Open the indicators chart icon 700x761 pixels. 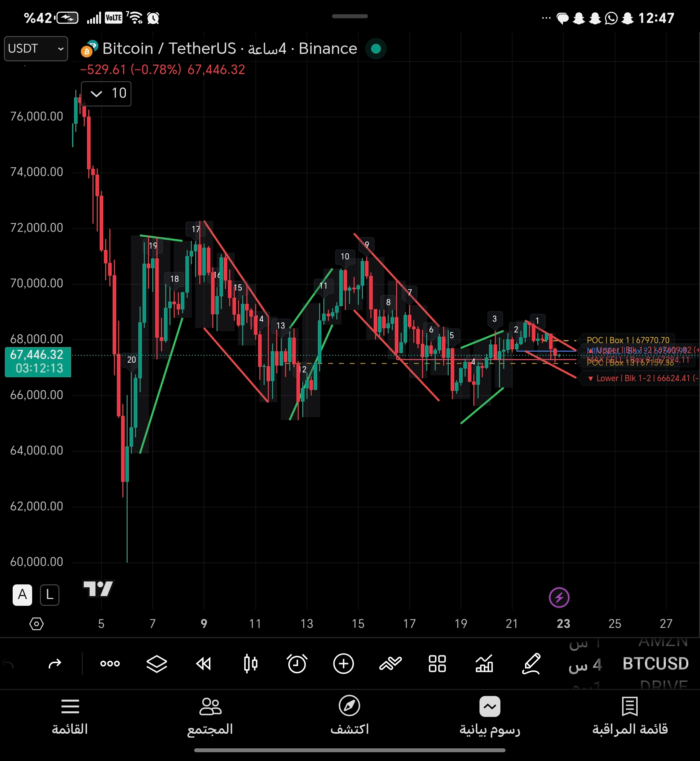pos(484,663)
